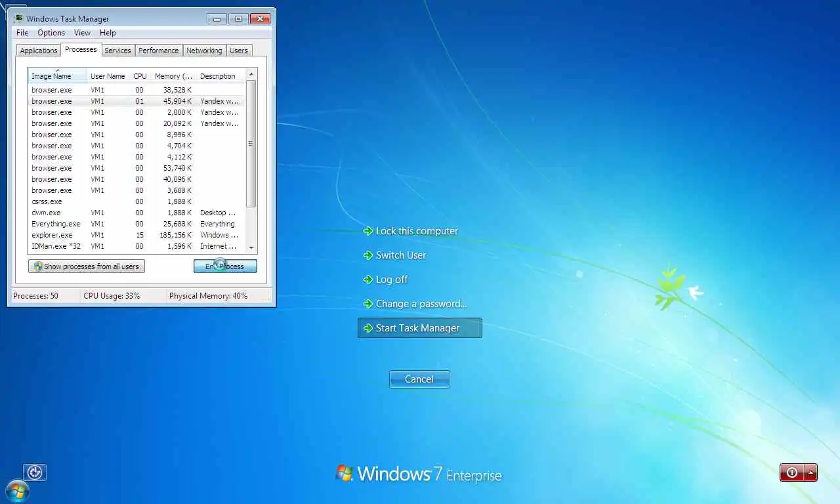
Task: Open the File menu in Task Manager
Action: pyautogui.click(x=22, y=33)
